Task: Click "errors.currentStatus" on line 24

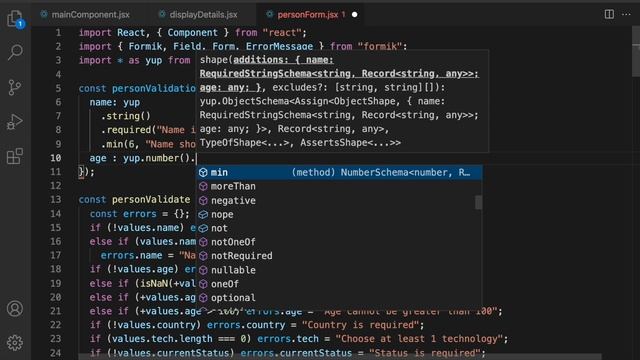Action: (x=296, y=353)
